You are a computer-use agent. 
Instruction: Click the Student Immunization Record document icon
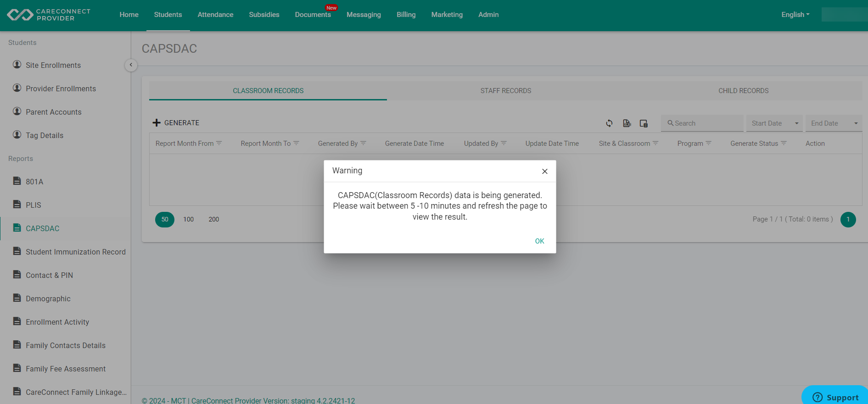tap(17, 251)
